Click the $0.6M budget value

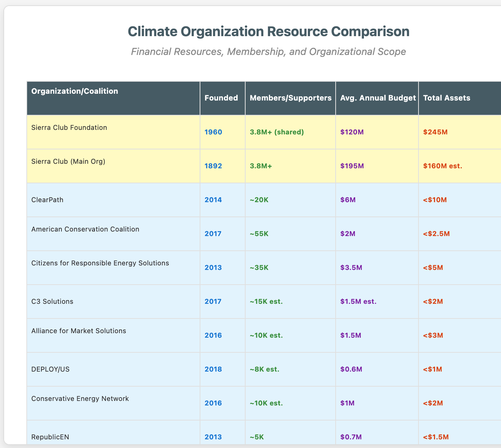pyautogui.click(x=351, y=369)
